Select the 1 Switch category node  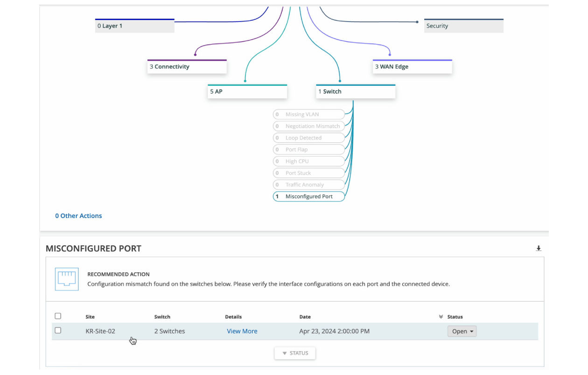[356, 92]
